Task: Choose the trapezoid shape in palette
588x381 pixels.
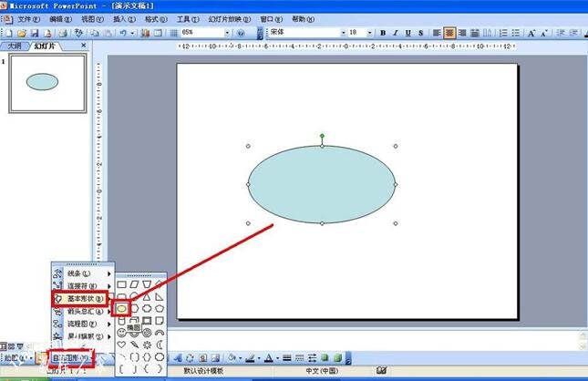Action: click(147, 284)
